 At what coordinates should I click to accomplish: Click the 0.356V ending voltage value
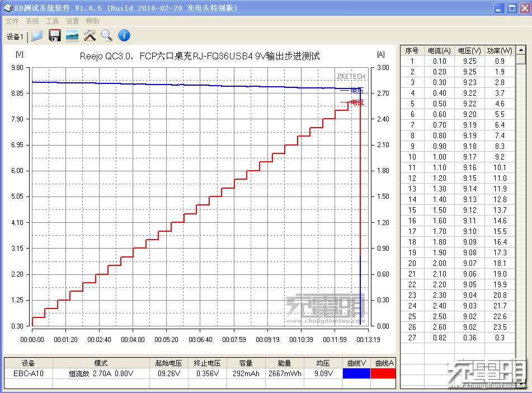pos(208,373)
